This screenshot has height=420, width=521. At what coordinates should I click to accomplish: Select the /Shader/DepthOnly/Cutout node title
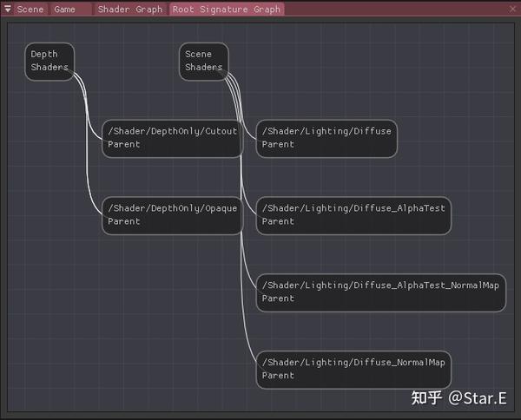(172, 132)
